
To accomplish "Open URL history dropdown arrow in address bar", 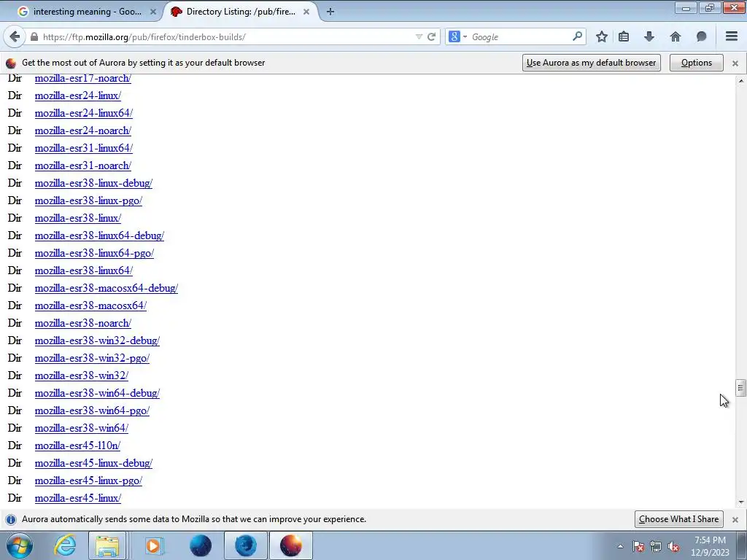I will [419, 36].
